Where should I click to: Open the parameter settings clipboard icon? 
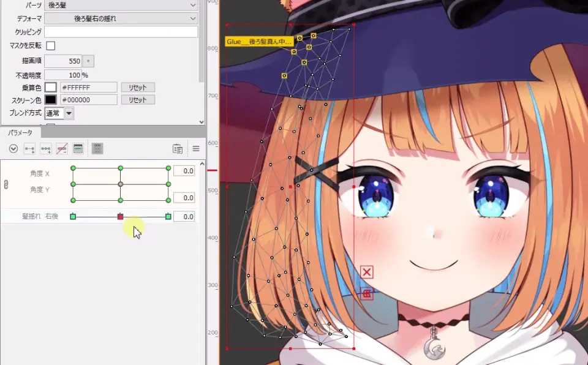(178, 149)
